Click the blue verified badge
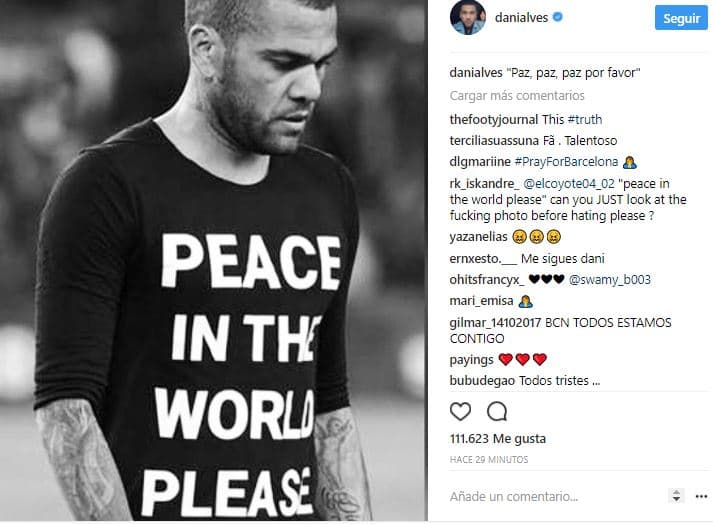Image resolution: width=713 pixels, height=524 pixels. [x=557, y=17]
